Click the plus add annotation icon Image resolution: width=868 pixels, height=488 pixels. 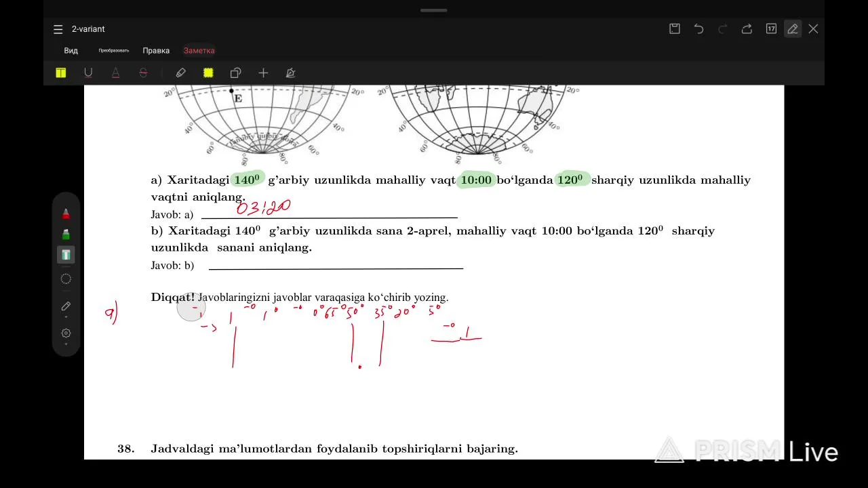(263, 73)
